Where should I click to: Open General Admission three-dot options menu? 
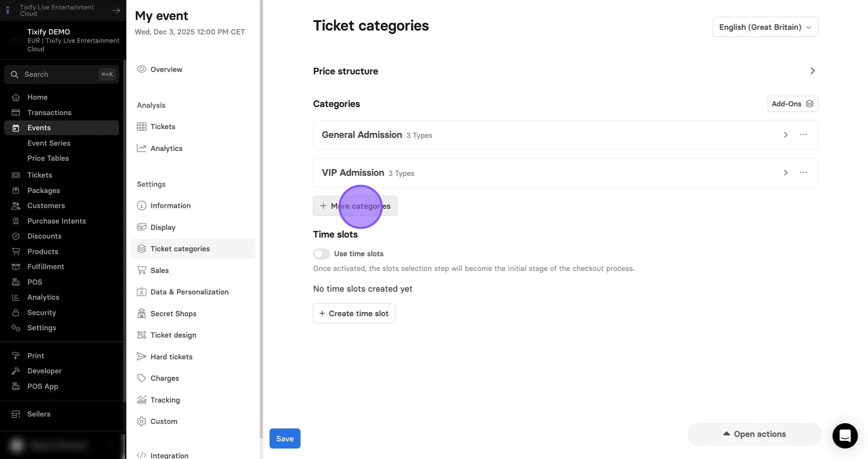803,135
